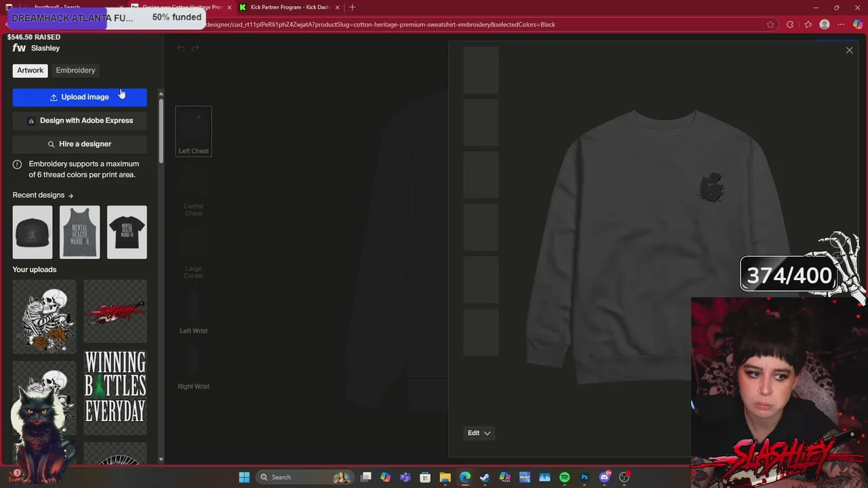Switch to the Kick Partner Program tab
868x488 pixels.
(x=290, y=7)
